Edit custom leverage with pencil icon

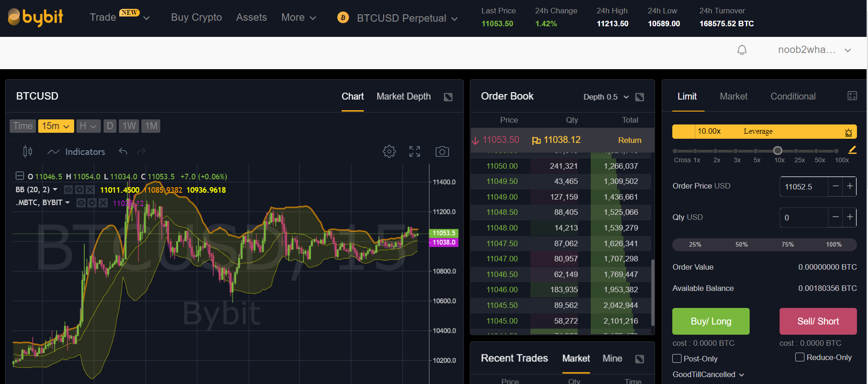pos(852,149)
